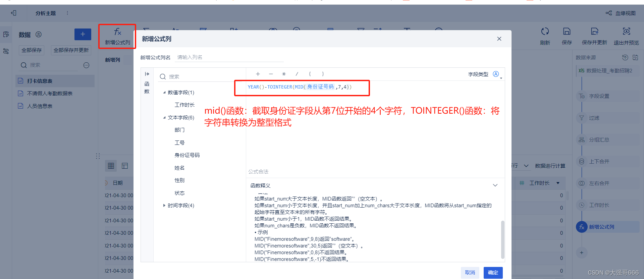The image size is (644, 279).
Task: Click the function description scrollbar
Action: pyautogui.click(x=502, y=239)
